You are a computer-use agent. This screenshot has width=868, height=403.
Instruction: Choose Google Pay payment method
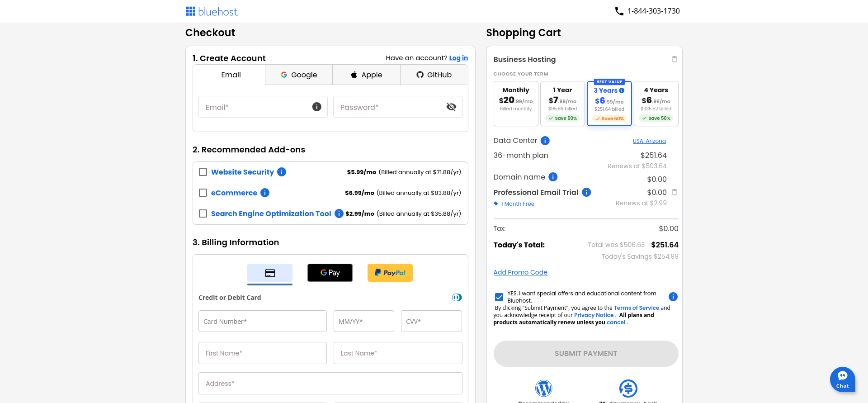[330, 273]
